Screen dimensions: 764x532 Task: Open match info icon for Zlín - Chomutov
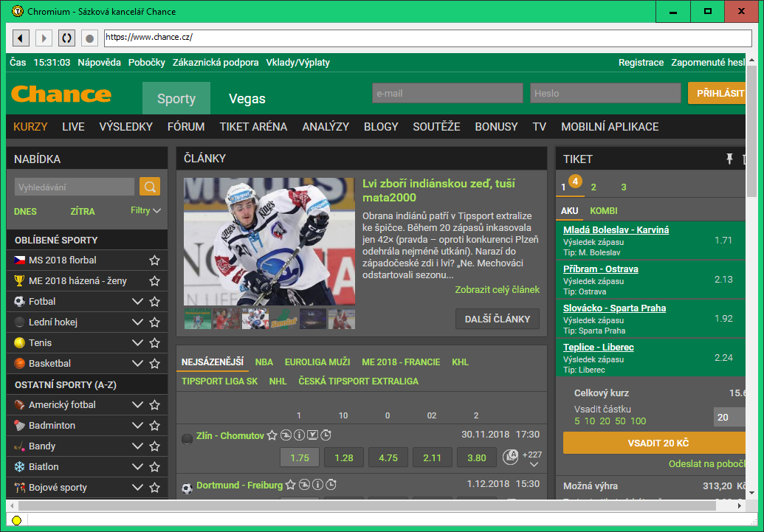299,435
